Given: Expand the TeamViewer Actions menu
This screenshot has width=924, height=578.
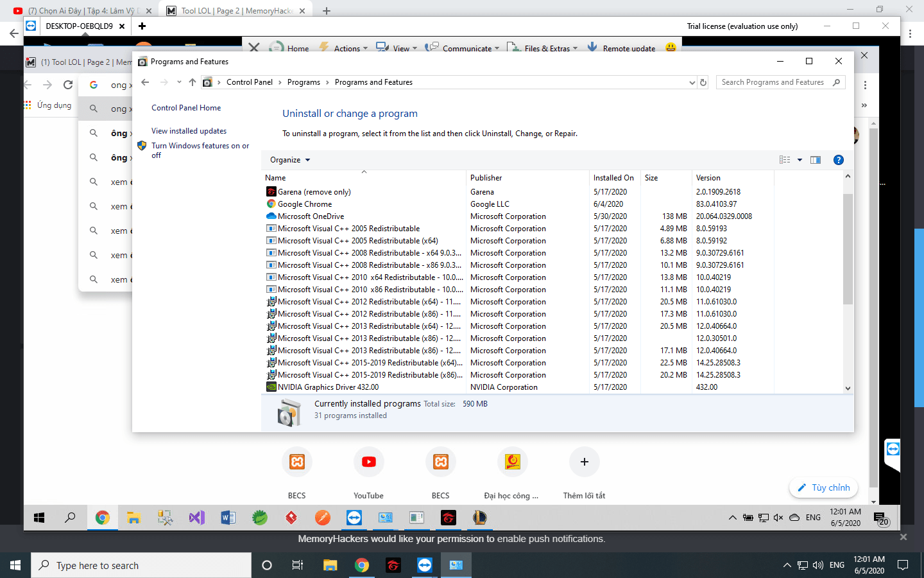Looking at the screenshot, I should click(x=344, y=48).
